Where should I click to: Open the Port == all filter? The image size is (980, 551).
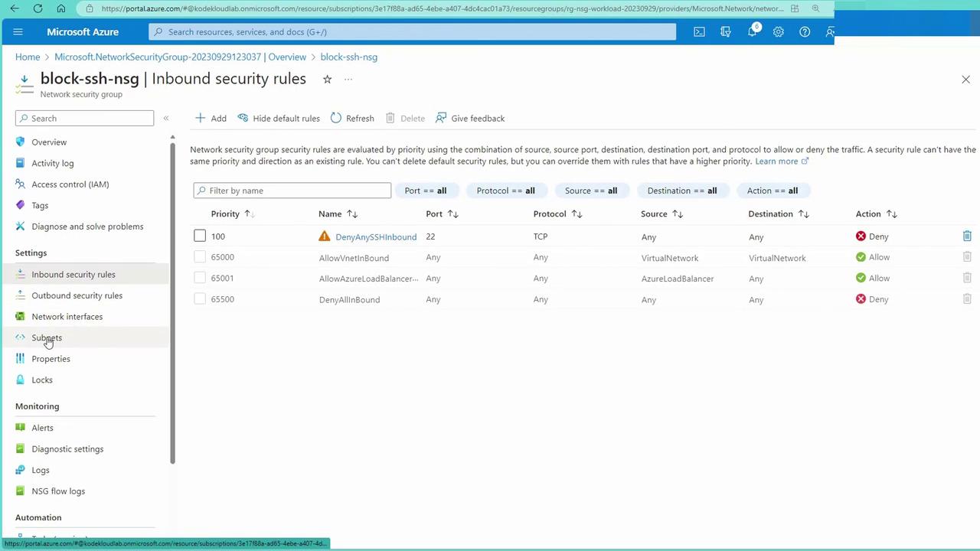[425, 191]
